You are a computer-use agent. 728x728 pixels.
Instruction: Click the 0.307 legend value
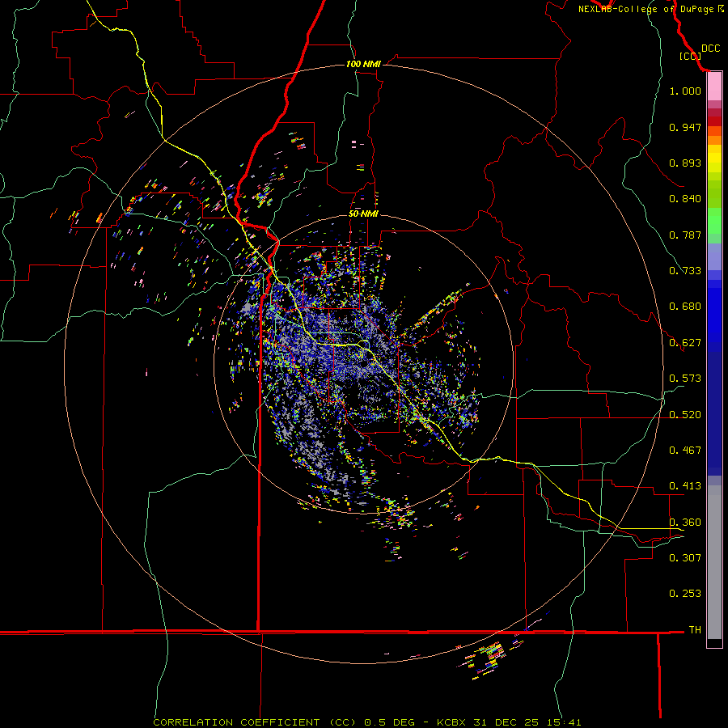pyautogui.click(x=685, y=558)
